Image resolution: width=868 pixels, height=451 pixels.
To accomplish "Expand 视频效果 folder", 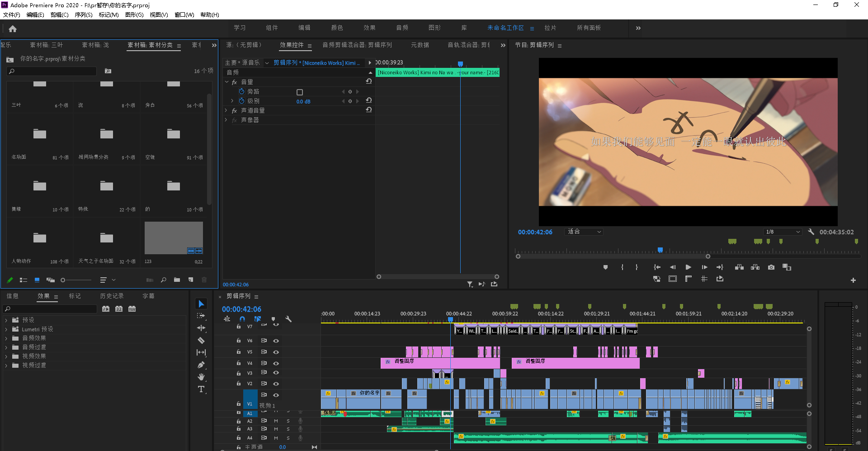I will pos(6,356).
